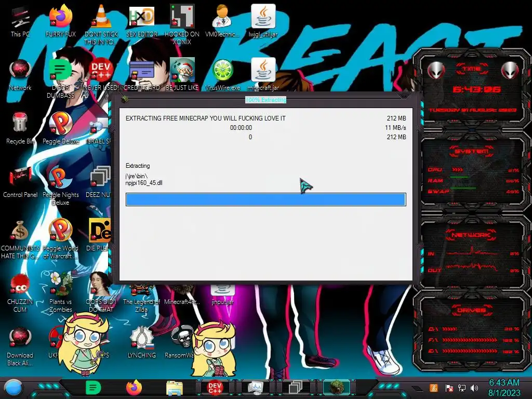This screenshot has height=399, width=532.
Task: Click the red flag tray icon
Action: [x=449, y=388]
